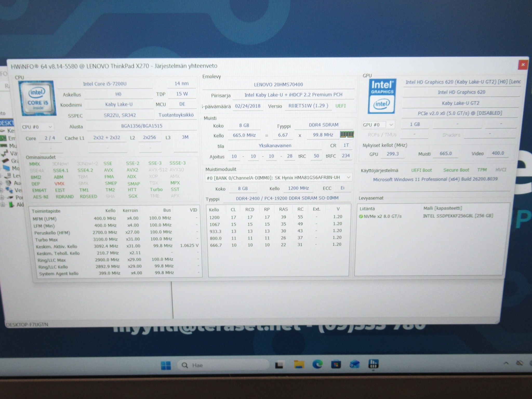Open Microsoft Edge from the taskbar
The width and height of the screenshot is (532, 399).
317,365
